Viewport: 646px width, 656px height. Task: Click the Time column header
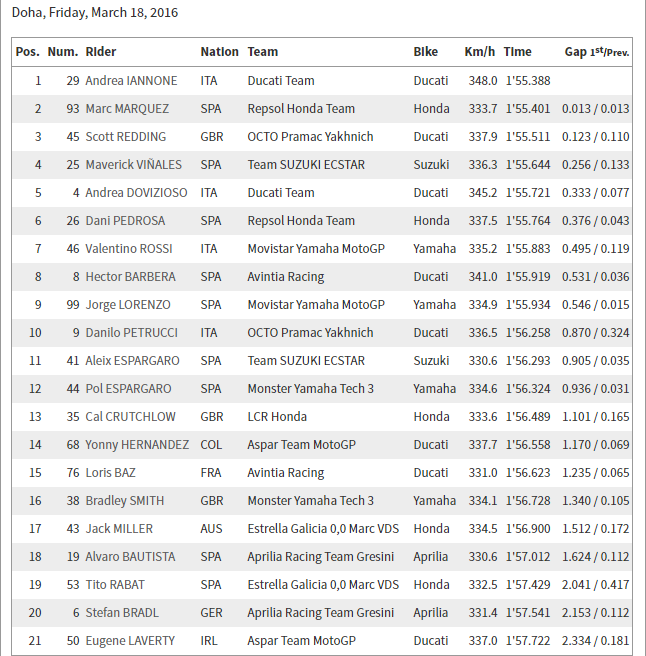(518, 52)
